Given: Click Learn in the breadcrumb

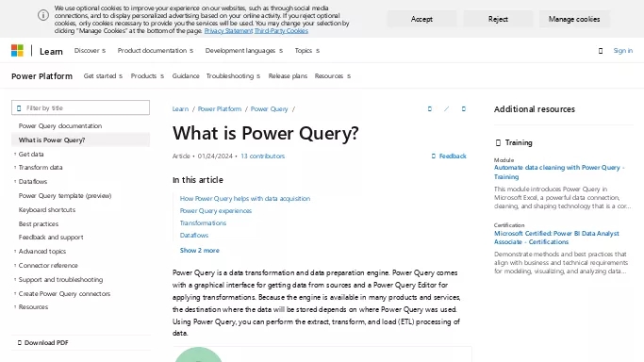Looking at the screenshot, I should [180, 108].
